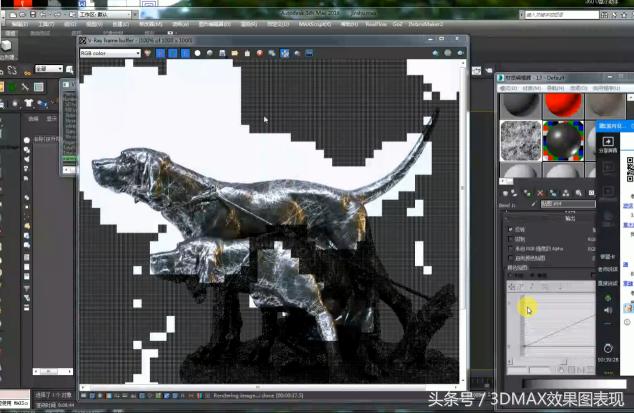Screen dimensions: 634x413
Task: Click Show Map in Viewport icon
Action: pos(592,193)
